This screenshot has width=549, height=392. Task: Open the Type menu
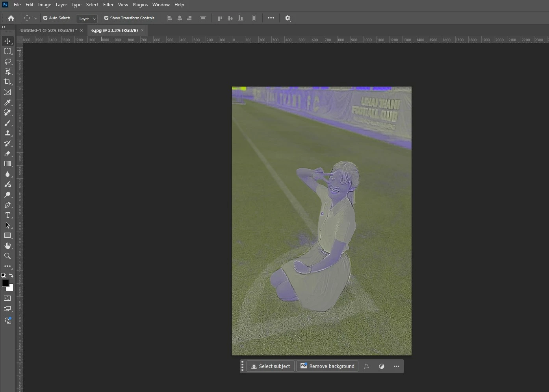pyautogui.click(x=76, y=5)
